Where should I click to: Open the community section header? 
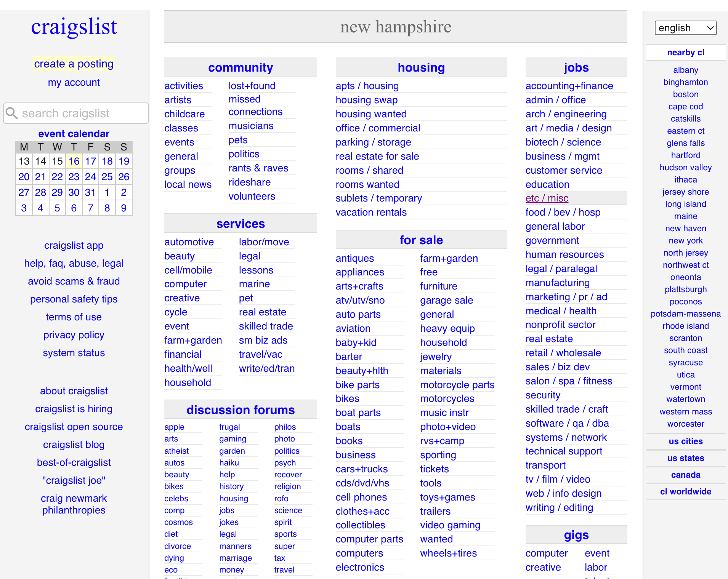(241, 67)
